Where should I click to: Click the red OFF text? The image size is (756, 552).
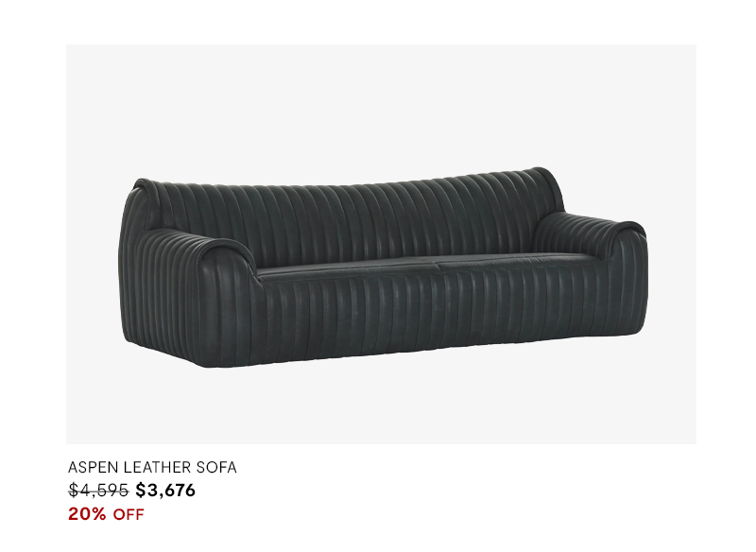coord(129,514)
